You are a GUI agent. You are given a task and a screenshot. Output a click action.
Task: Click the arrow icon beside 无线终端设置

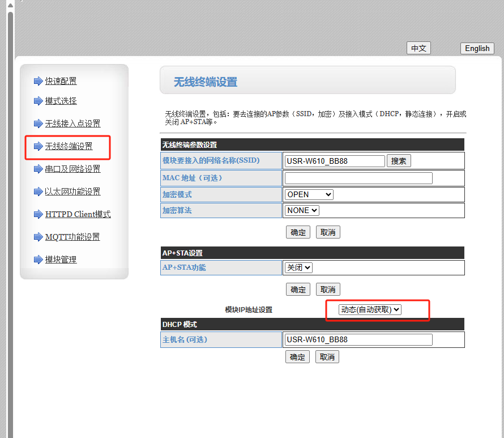[x=39, y=146]
